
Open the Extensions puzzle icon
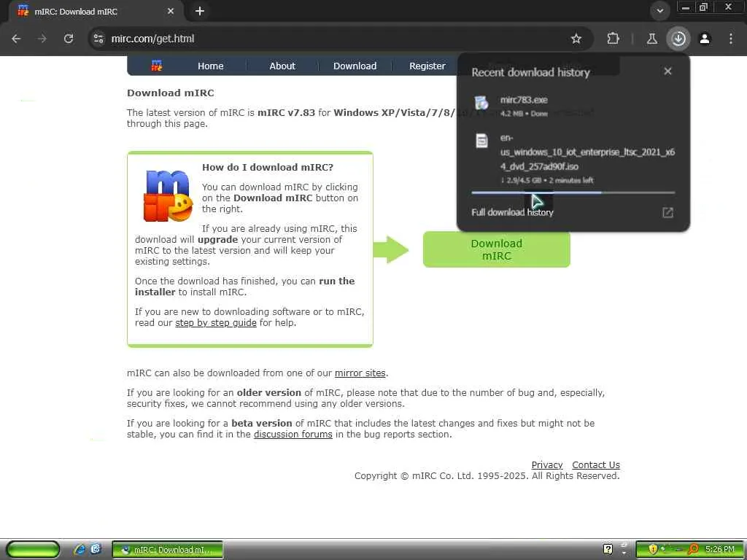613,39
